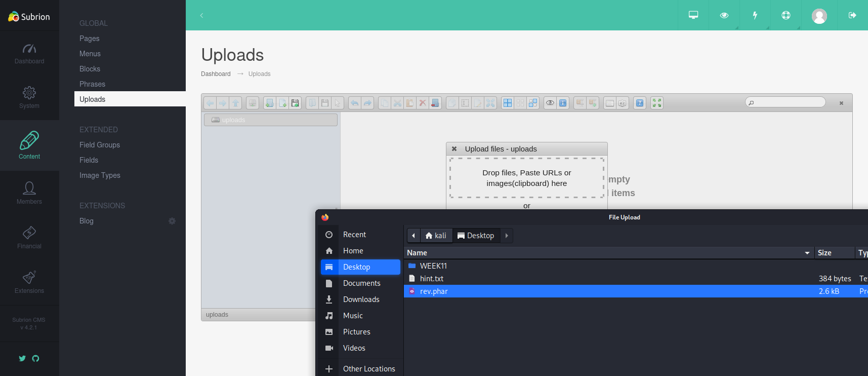Open the Financial sidebar section
The image size is (868, 376).
pyautogui.click(x=29, y=238)
